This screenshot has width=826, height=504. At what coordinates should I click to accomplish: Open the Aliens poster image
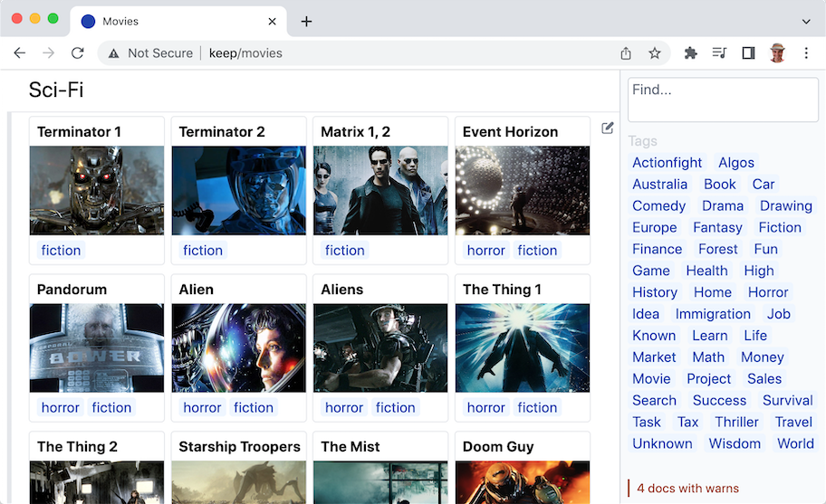[x=380, y=347]
